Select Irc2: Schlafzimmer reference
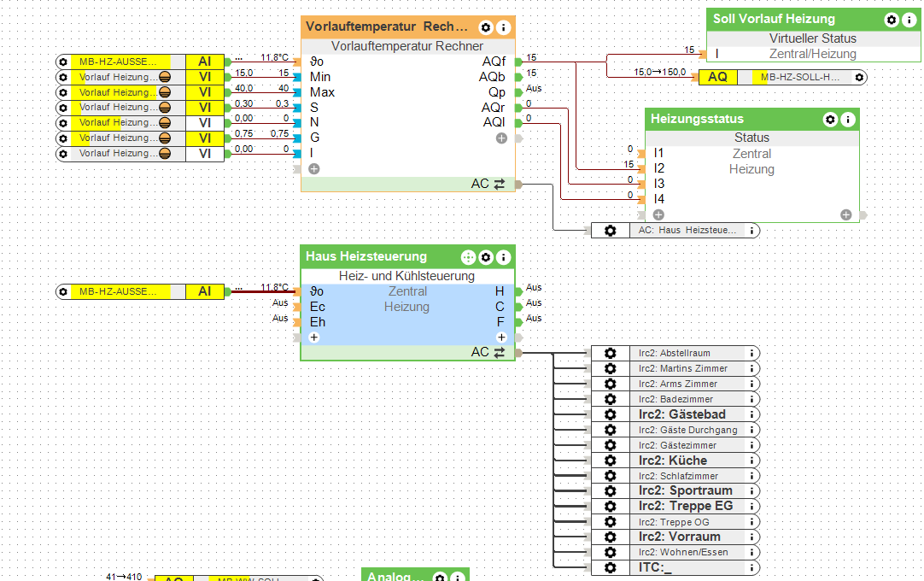924x581 pixels. point(678,476)
